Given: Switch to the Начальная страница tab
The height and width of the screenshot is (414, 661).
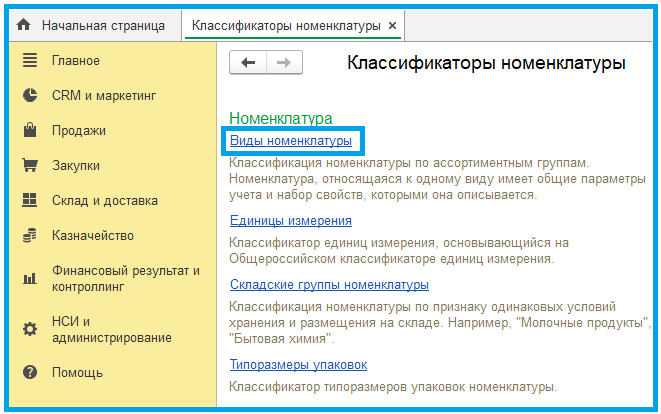Looking at the screenshot, I should coord(102,25).
